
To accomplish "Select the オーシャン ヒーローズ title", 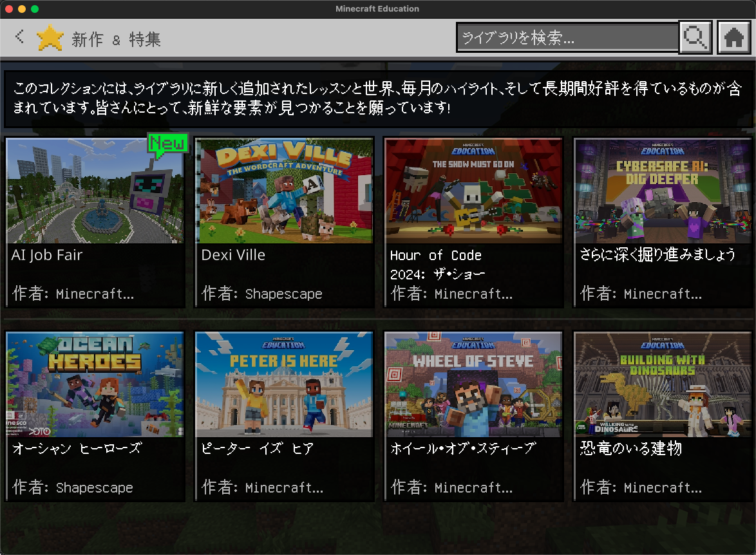I will [77, 448].
